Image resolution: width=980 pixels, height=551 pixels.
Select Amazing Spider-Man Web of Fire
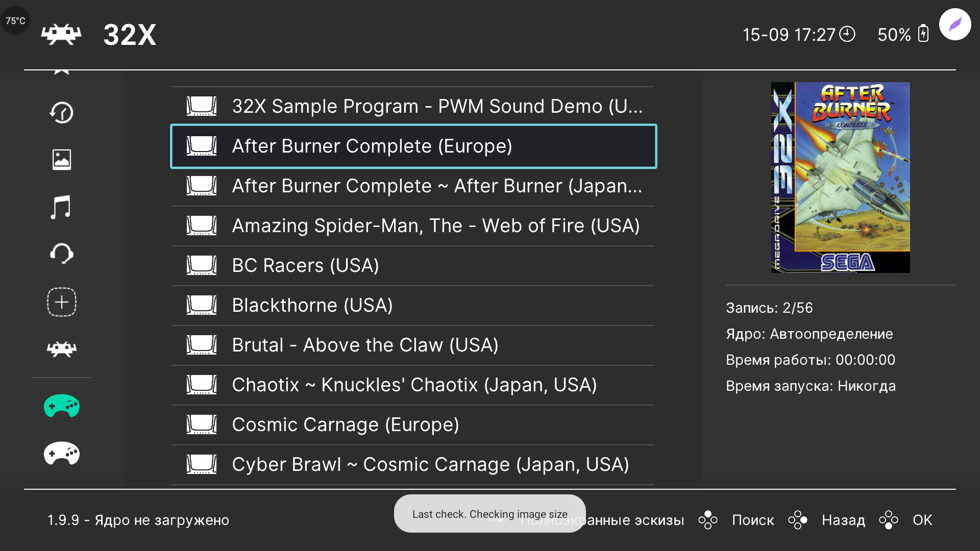[x=413, y=226]
